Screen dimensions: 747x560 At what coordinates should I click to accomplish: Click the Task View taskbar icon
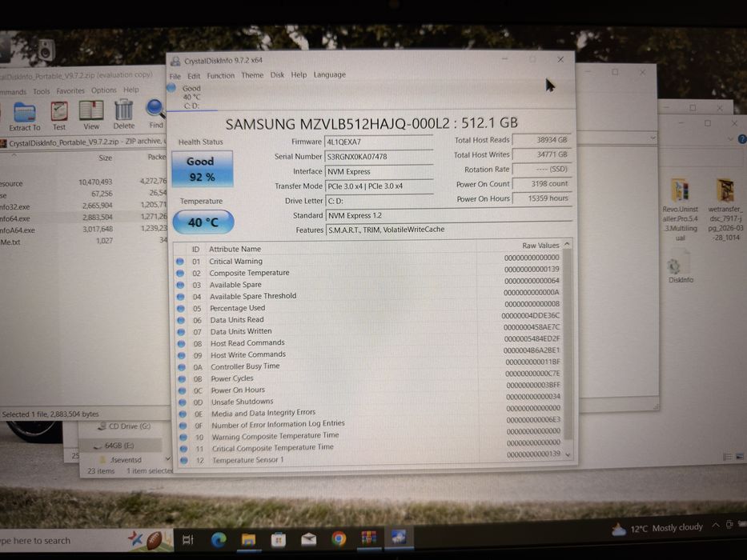187,539
